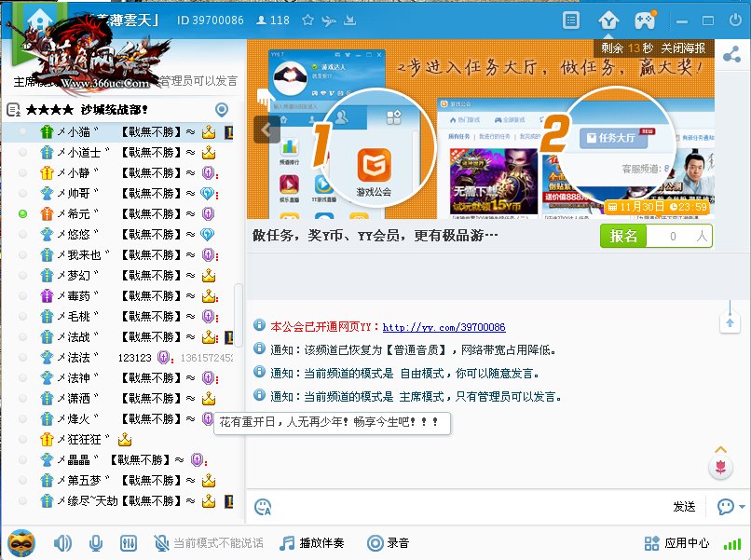Toggle the muted mic 当前模式不能说话 control
751x560 pixels.
[x=208, y=543]
